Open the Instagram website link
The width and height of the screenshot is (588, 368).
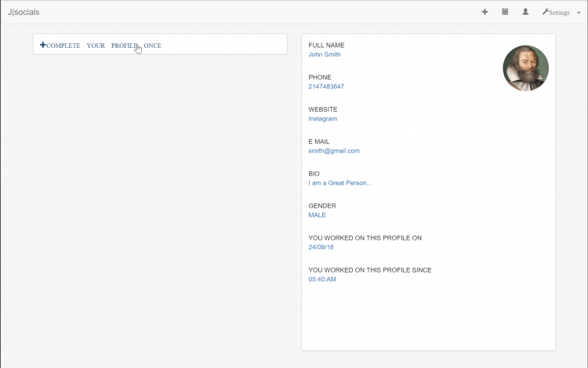tap(322, 119)
